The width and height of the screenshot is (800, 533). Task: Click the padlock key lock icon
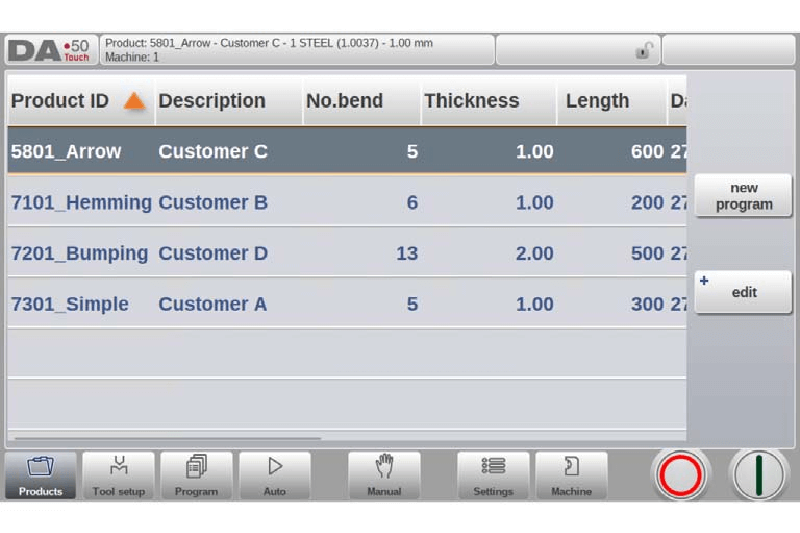[x=645, y=51]
